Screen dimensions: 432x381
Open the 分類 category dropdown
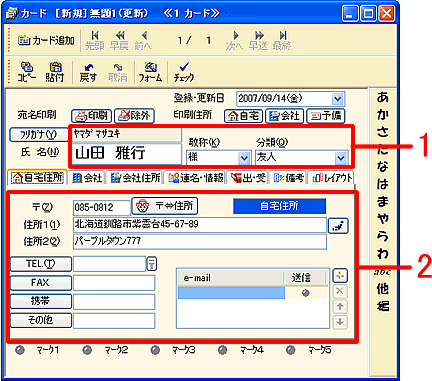(x=341, y=158)
